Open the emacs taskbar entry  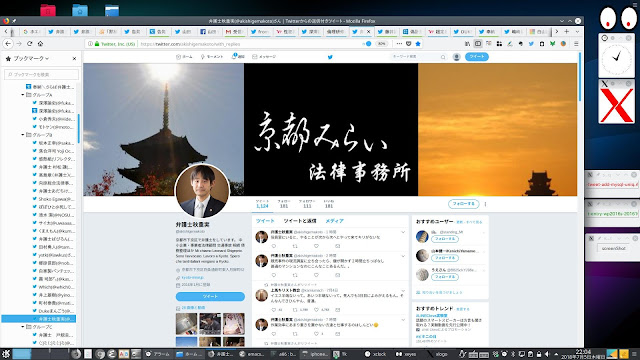(x=252, y=354)
